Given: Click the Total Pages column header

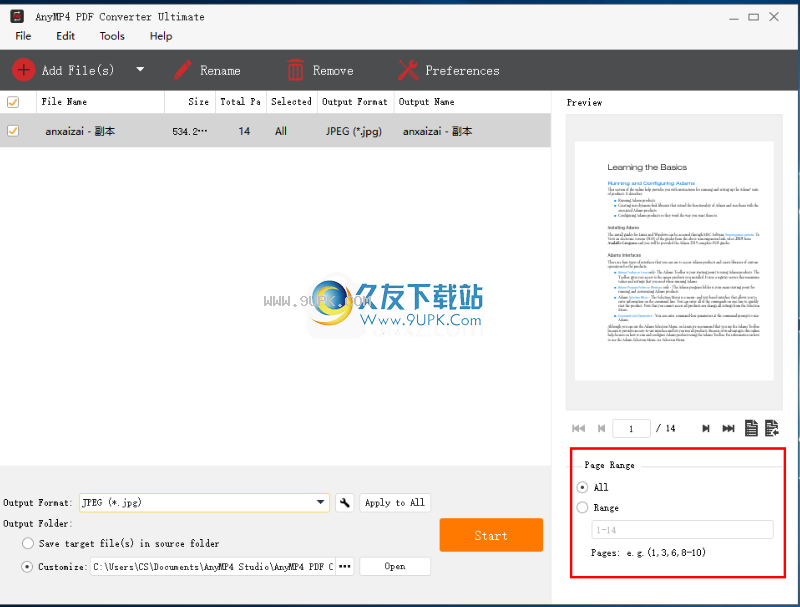Looking at the screenshot, I should tap(241, 102).
